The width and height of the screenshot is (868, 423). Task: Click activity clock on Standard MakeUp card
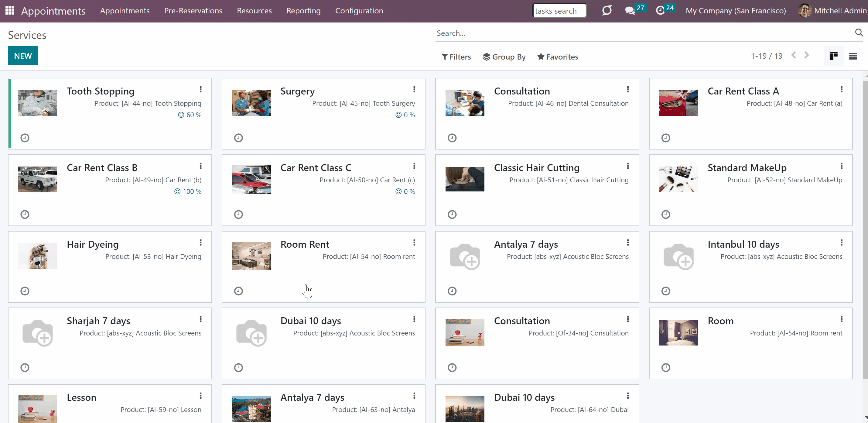coord(666,214)
